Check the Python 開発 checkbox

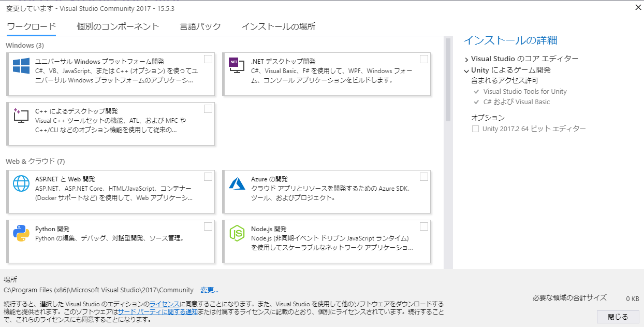coord(208,226)
